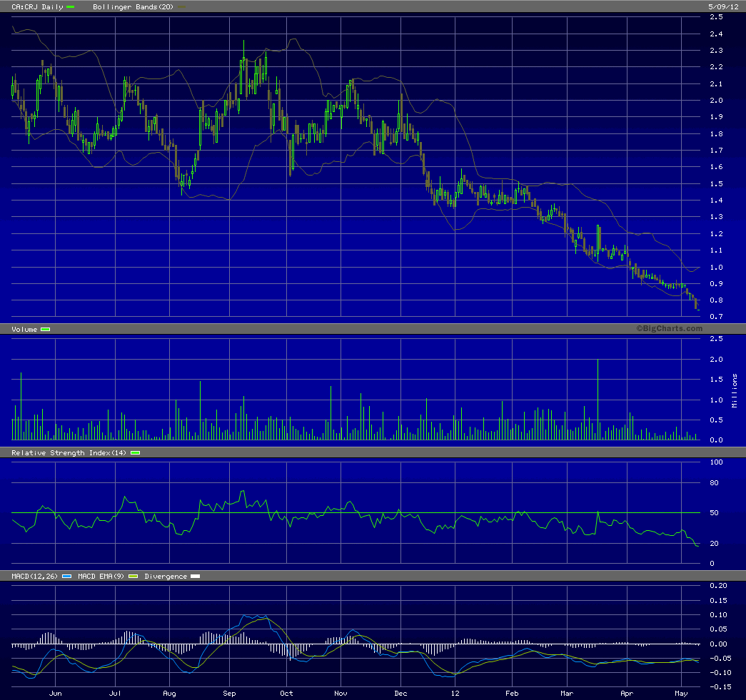Image resolution: width=746 pixels, height=700 pixels.
Task: Click the green Volume legend swatch
Action: (x=46, y=329)
